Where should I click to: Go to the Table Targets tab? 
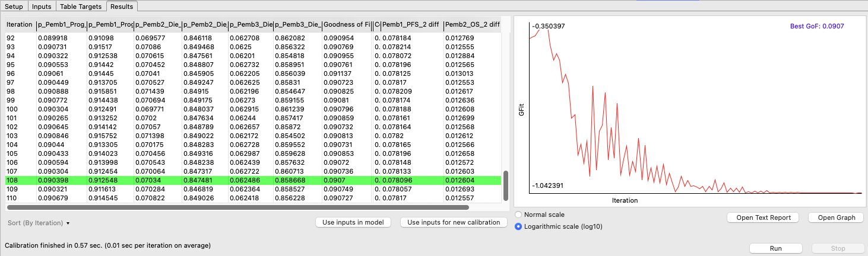[x=81, y=7]
